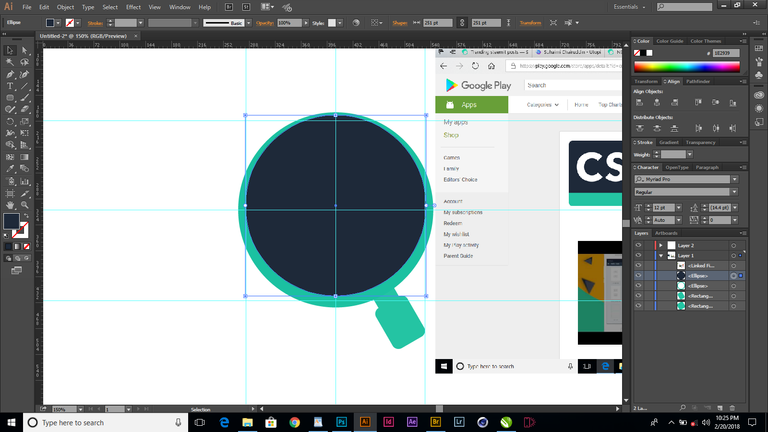Activate the Hand tool
The width and height of the screenshot is (768, 432).
10,205
